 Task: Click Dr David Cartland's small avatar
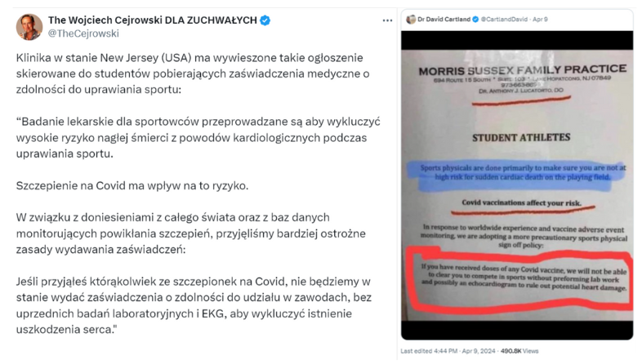point(411,20)
